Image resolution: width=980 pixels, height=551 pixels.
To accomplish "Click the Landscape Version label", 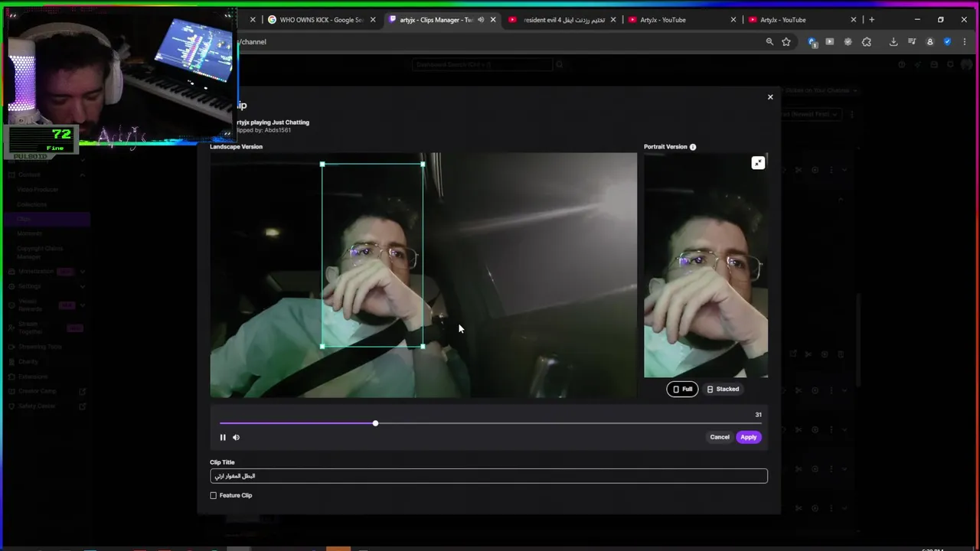I will pyautogui.click(x=236, y=147).
